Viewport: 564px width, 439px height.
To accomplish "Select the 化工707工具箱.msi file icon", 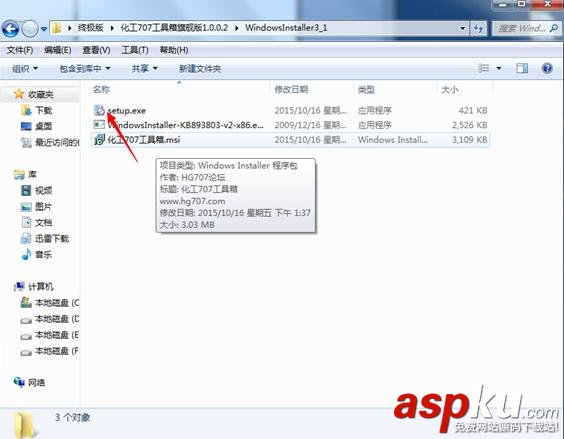I will (99, 140).
